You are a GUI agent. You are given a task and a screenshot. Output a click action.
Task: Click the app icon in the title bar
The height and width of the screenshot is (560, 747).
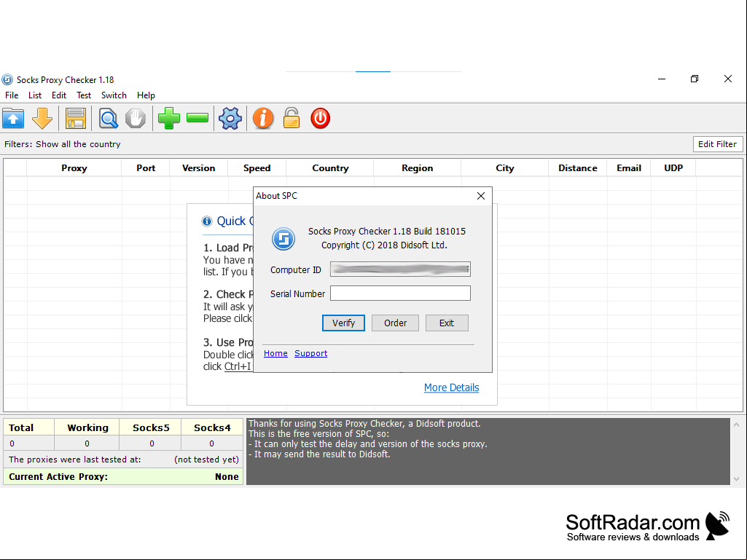coord(7,79)
